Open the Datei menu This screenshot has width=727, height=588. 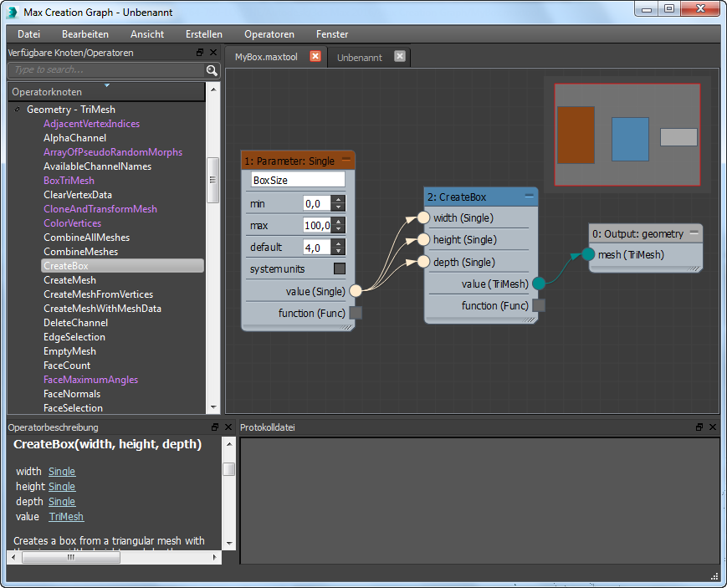pyautogui.click(x=28, y=34)
